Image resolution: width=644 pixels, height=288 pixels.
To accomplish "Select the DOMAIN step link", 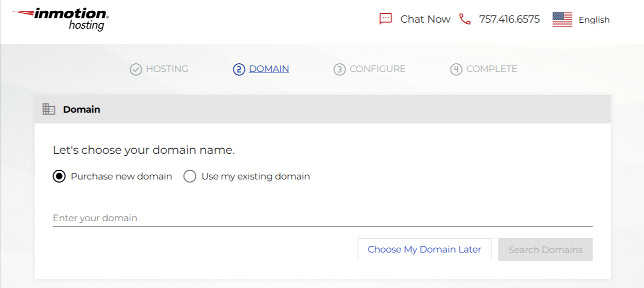I will point(269,69).
